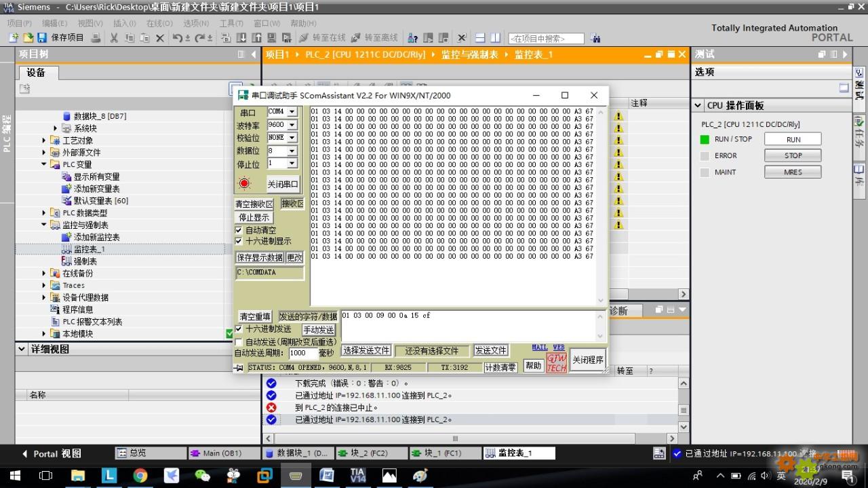The image size is (868, 488).
Task: Toggle the 十六进制发送 checkbox
Action: (239, 329)
